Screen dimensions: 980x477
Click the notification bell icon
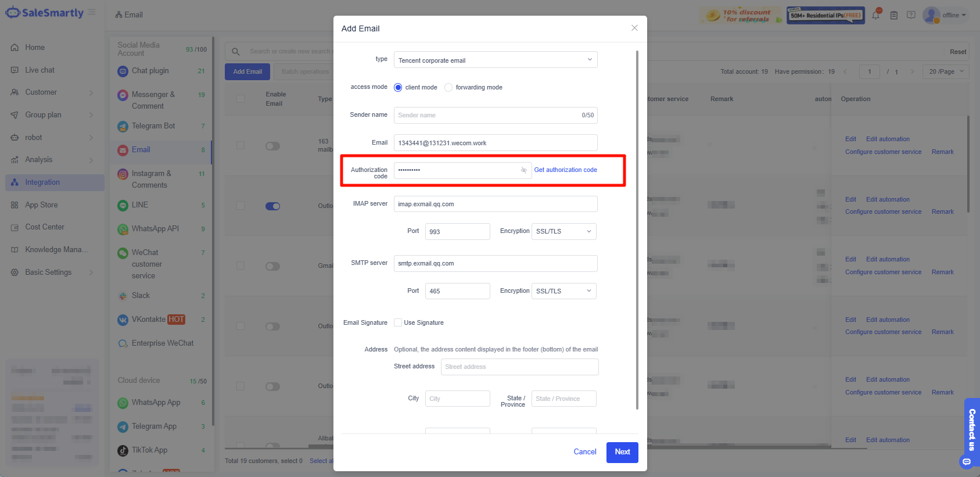pos(875,15)
